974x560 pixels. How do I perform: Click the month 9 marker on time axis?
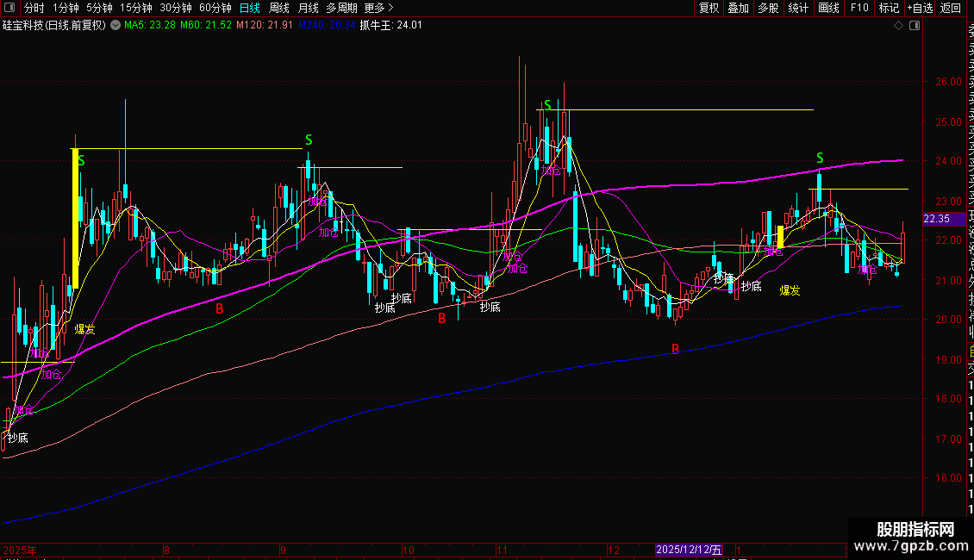[284, 550]
